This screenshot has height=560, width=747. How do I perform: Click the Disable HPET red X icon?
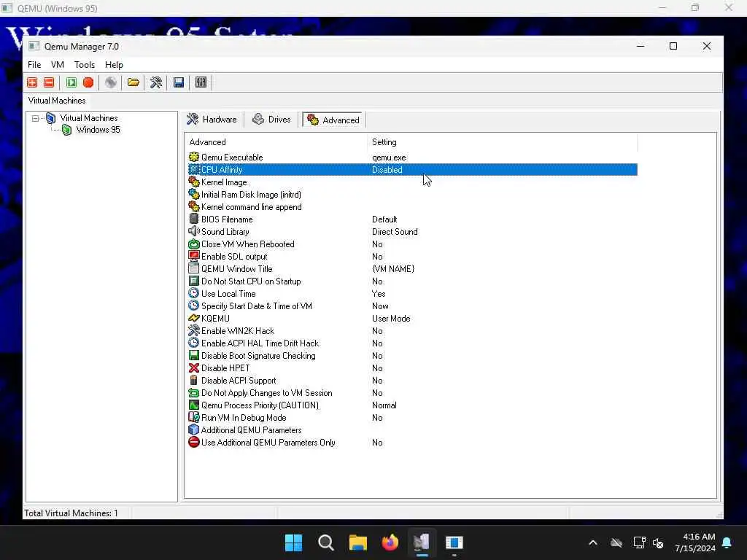[x=194, y=367]
